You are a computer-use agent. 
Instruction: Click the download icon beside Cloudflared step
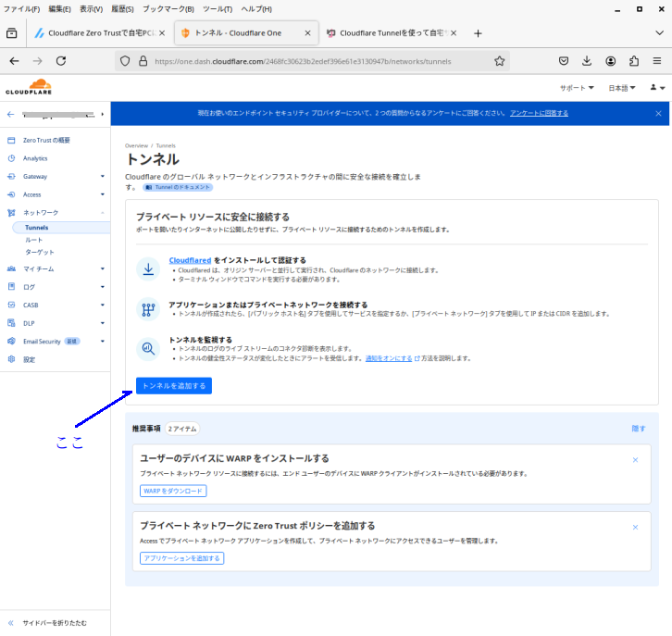point(148,269)
